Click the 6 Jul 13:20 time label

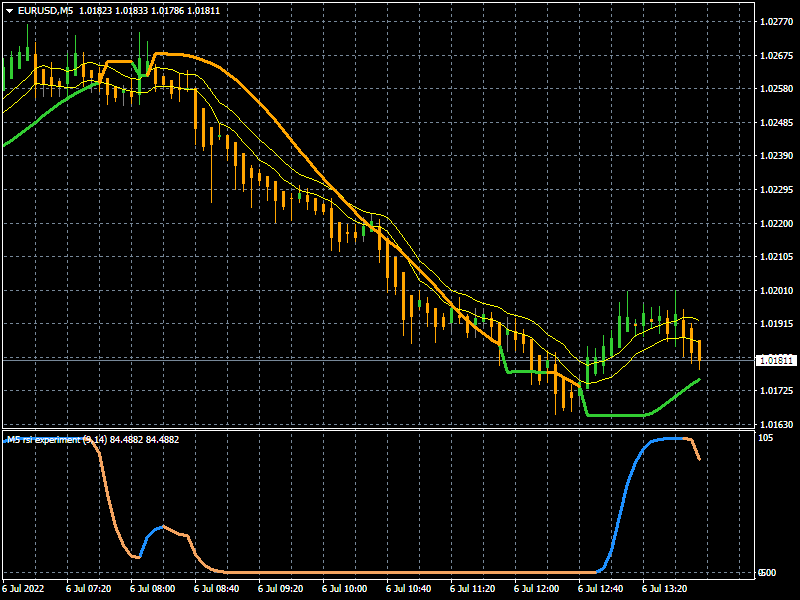[x=664, y=589]
